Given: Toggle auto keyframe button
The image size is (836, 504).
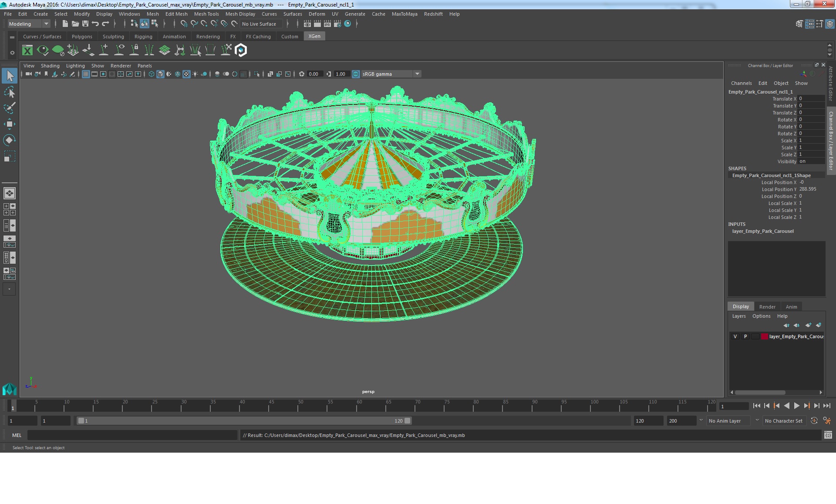Looking at the screenshot, I should point(814,421).
